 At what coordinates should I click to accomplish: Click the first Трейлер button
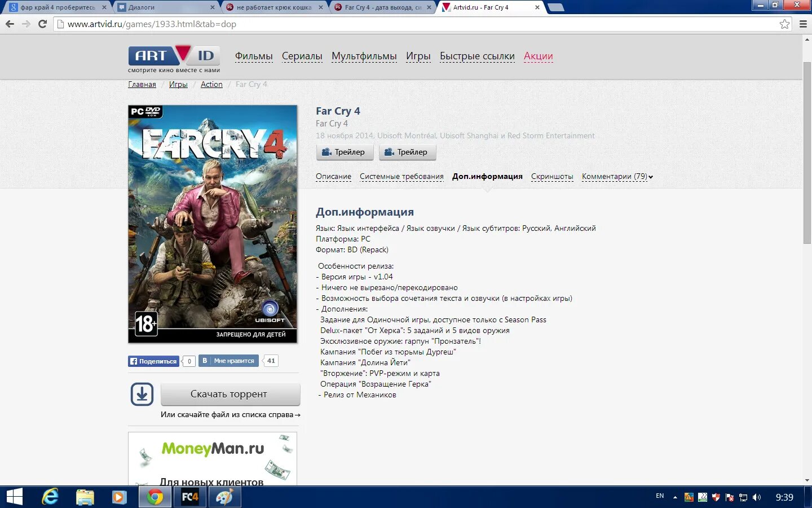[x=345, y=152]
